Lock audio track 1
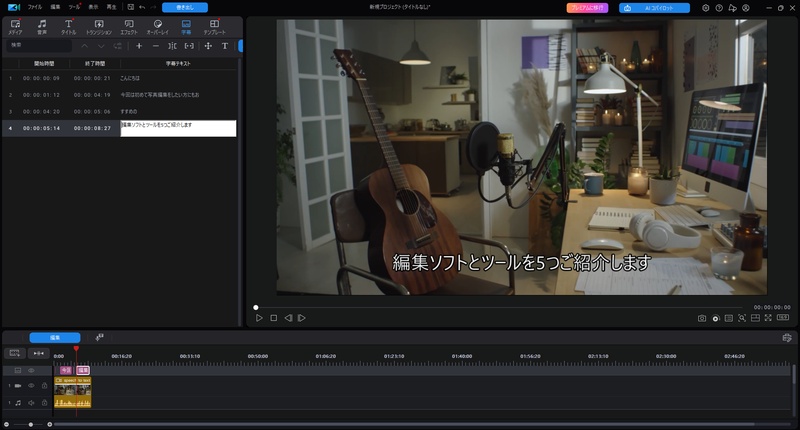 [x=44, y=403]
